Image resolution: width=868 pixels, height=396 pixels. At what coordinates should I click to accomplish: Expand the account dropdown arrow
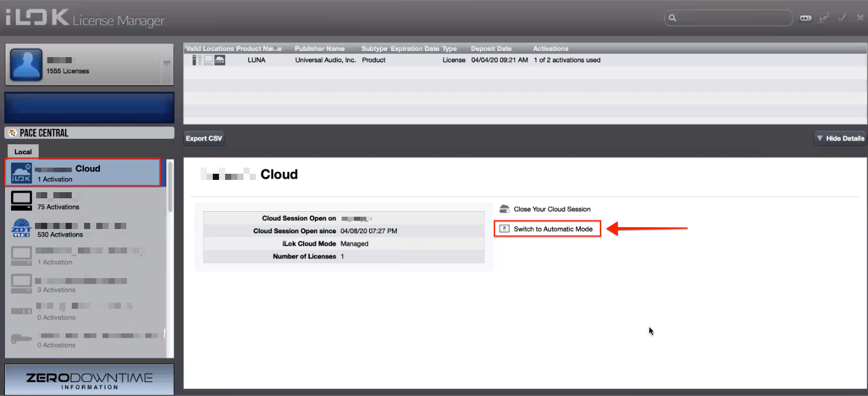[166, 63]
